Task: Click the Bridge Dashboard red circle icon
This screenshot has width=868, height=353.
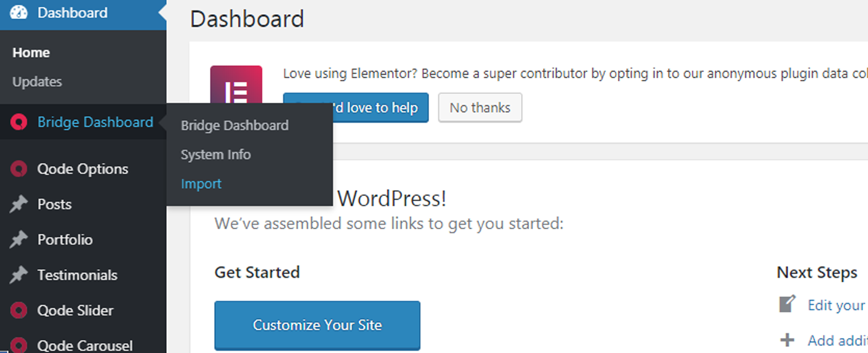Action: pyautogui.click(x=19, y=123)
